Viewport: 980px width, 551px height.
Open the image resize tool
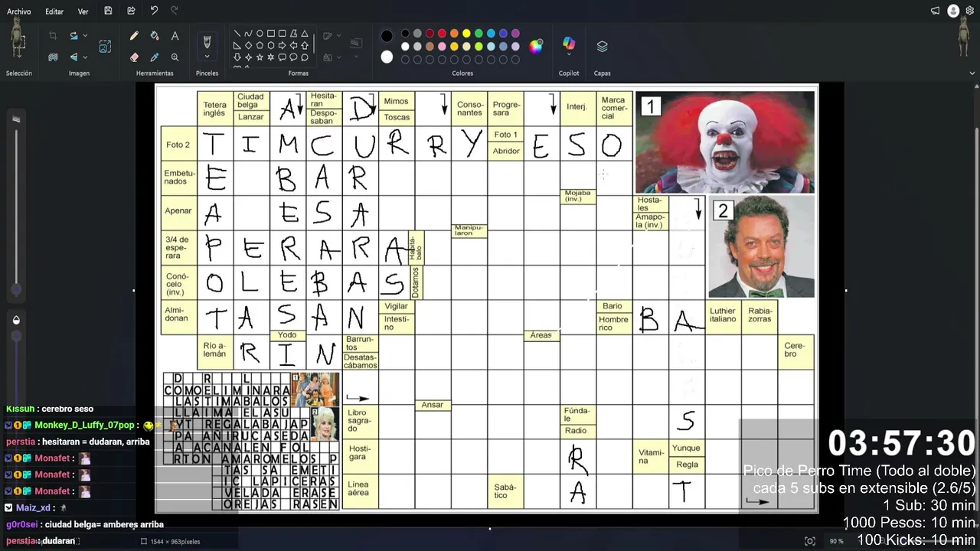point(105,47)
